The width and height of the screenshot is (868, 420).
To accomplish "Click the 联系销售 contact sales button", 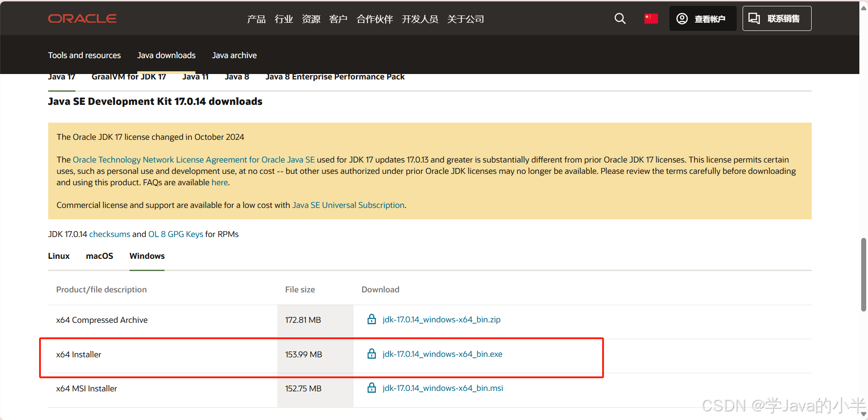I will click(x=777, y=19).
